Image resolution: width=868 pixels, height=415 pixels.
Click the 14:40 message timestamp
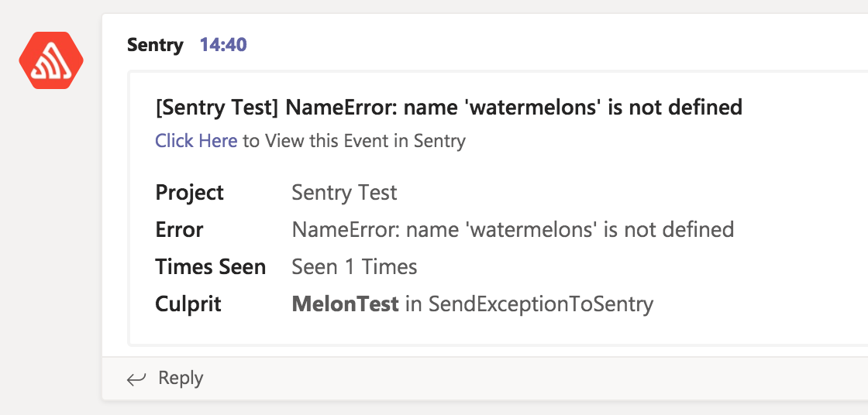tap(223, 45)
